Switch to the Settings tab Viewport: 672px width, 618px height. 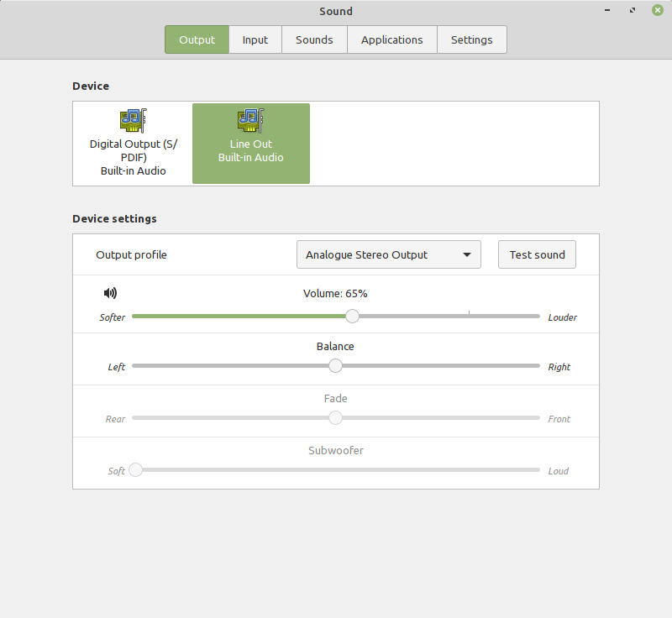472,39
